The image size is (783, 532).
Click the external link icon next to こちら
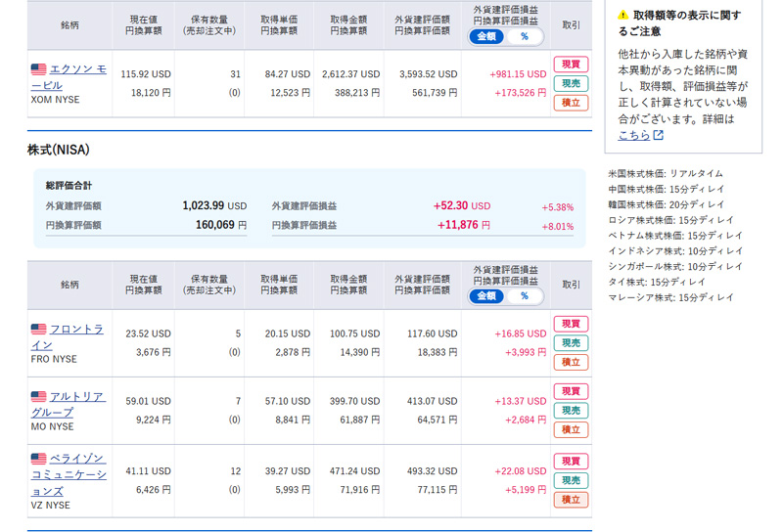tap(658, 136)
